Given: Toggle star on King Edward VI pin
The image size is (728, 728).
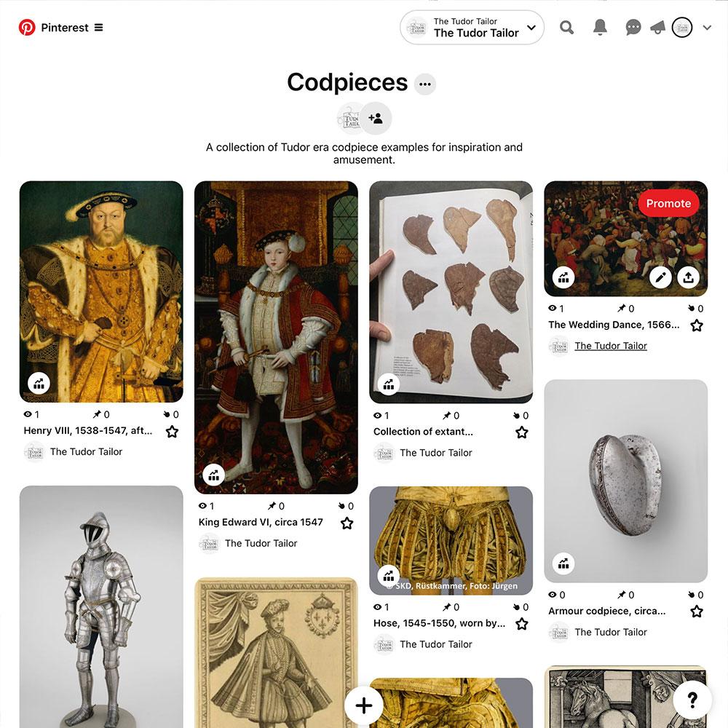Looking at the screenshot, I should point(347,523).
